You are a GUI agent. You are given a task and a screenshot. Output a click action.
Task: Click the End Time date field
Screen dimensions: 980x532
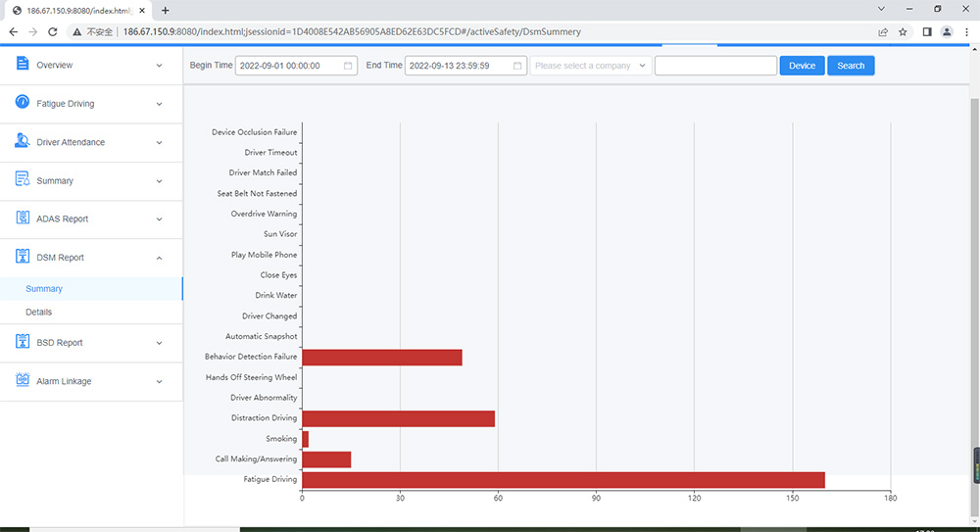[465, 66]
